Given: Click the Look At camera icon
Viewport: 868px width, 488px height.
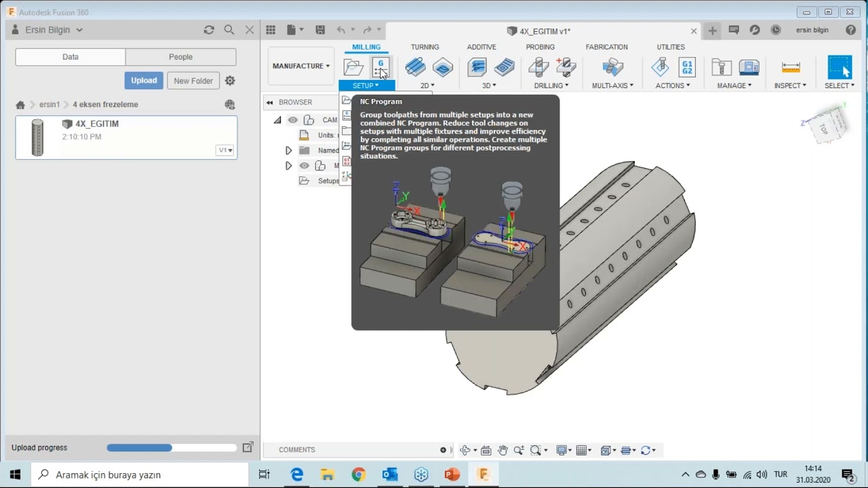Looking at the screenshot, I should coord(486,450).
